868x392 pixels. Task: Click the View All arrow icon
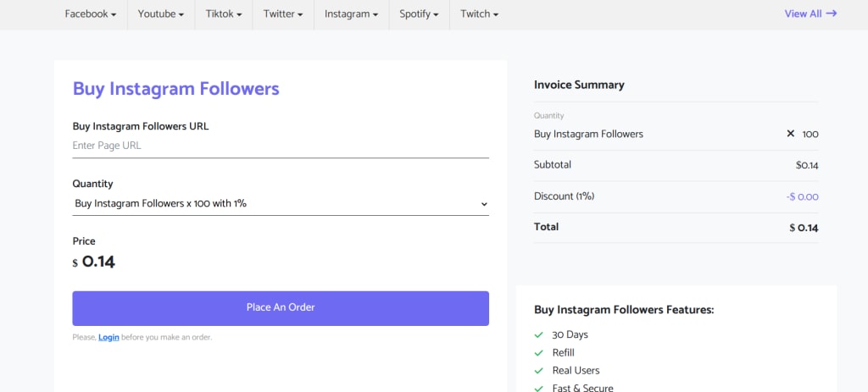click(x=832, y=14)
